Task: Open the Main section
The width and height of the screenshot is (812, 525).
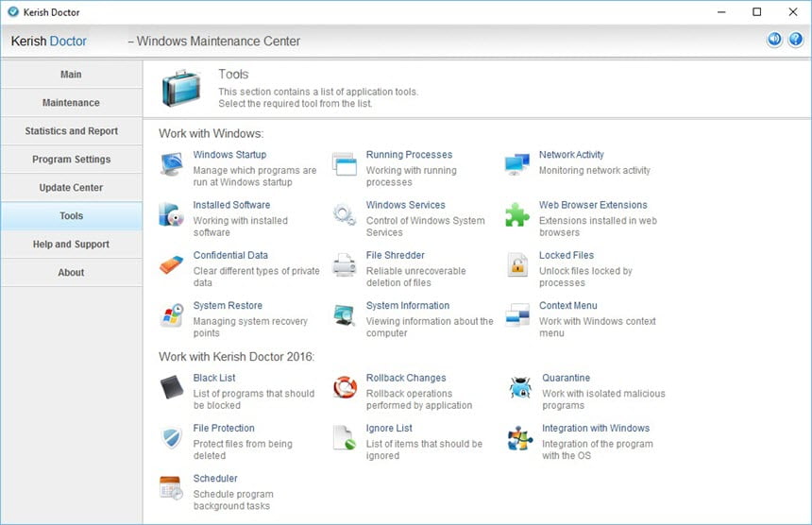Action: [x=72, y=74]
